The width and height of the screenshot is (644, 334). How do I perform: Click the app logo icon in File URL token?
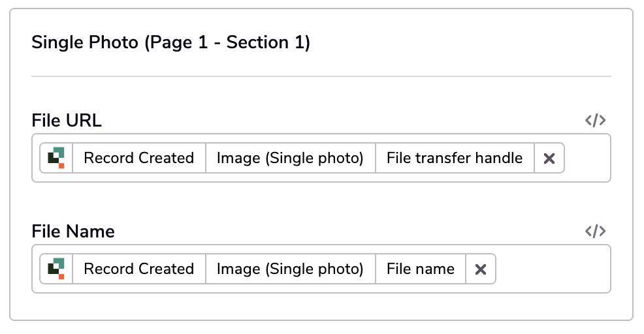point(56,158)
